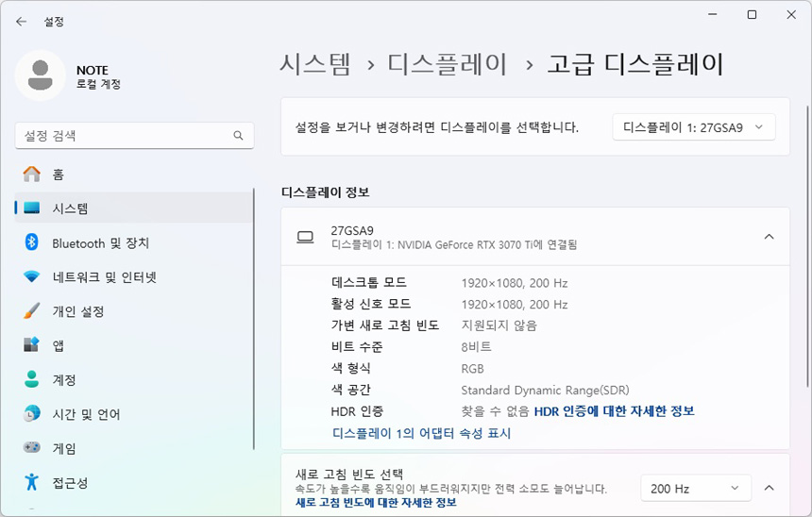The image size is (812, 517).
Task: Click the Bluetooth icon in sidebar
Action: 32,242
